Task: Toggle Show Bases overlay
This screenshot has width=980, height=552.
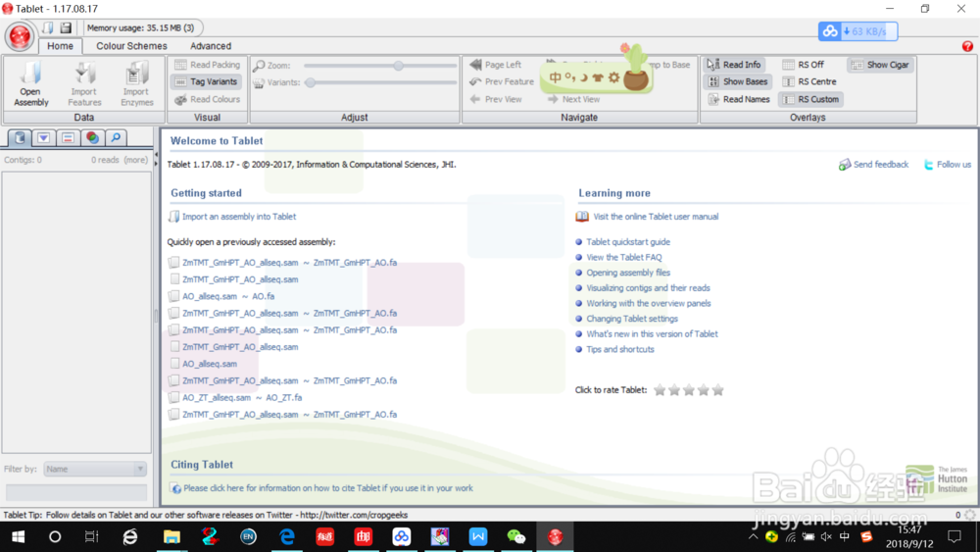Action: pos(738,82)
